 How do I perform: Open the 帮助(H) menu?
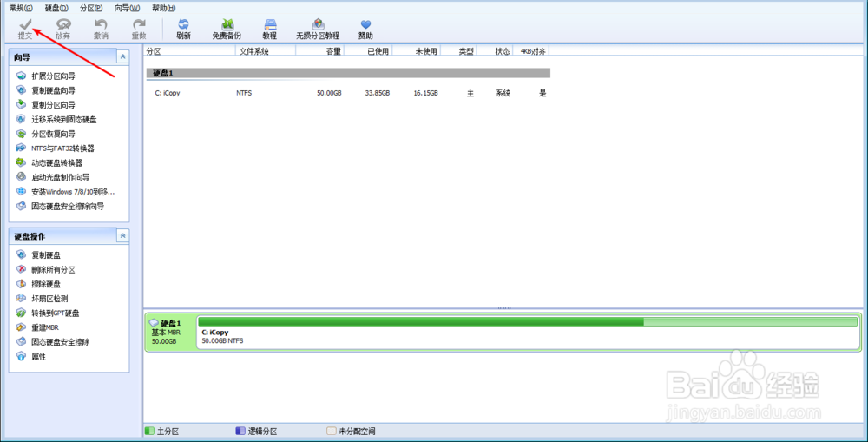[x=163, y=9]
